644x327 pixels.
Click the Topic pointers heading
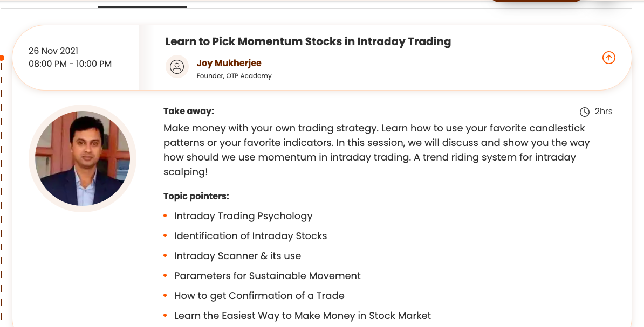click(x=196, y=196)
